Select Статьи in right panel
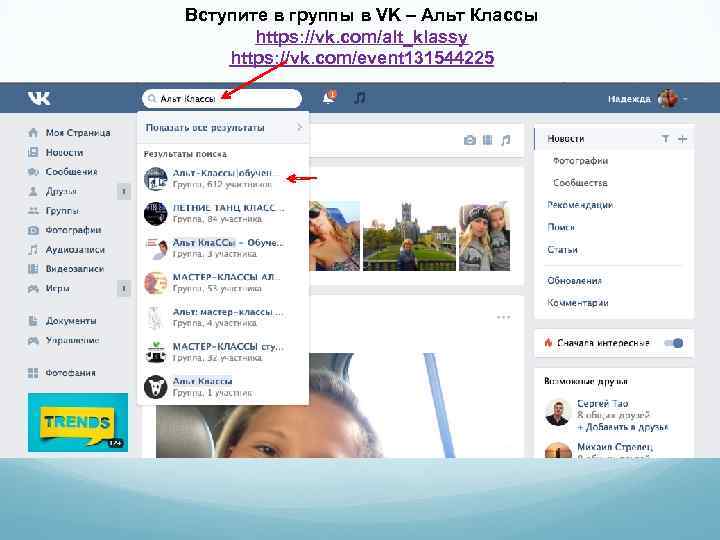Screen dimensions: 720x540 point(562,250)
